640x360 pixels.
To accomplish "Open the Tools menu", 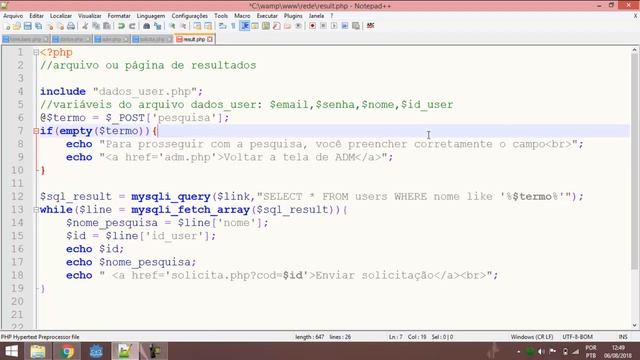I will (x=221, y=16).
